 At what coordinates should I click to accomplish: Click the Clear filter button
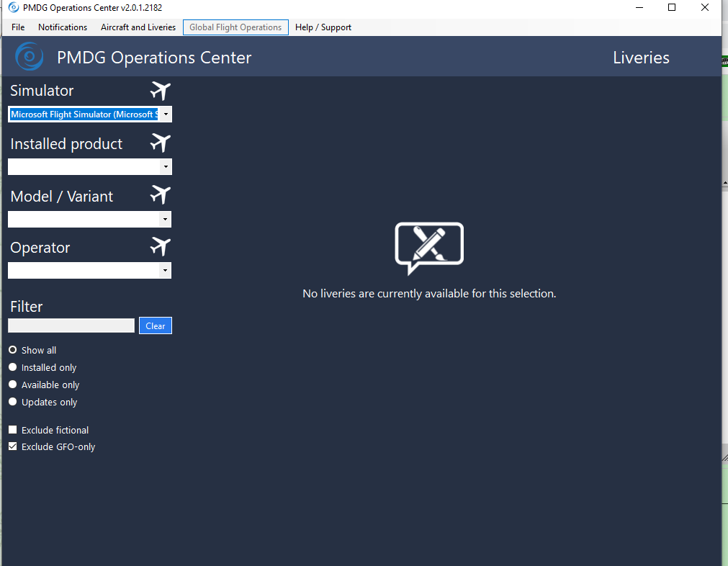(x=156, y=325)
